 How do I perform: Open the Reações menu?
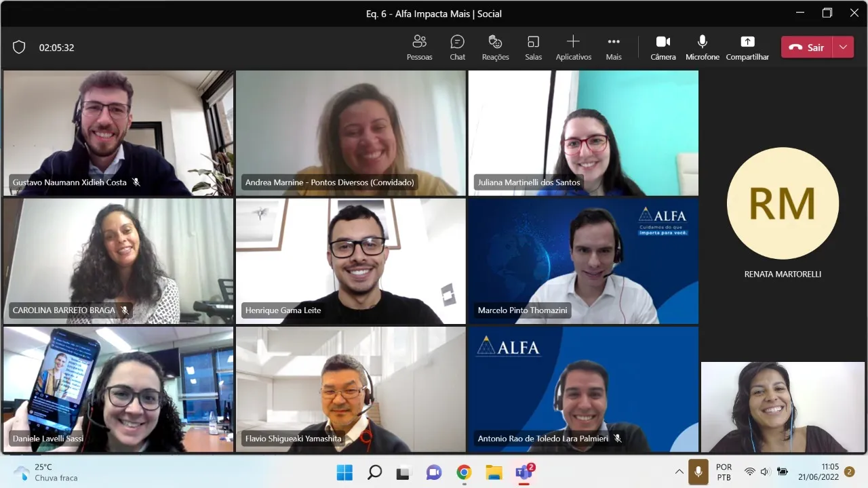[x=495, y=47]
